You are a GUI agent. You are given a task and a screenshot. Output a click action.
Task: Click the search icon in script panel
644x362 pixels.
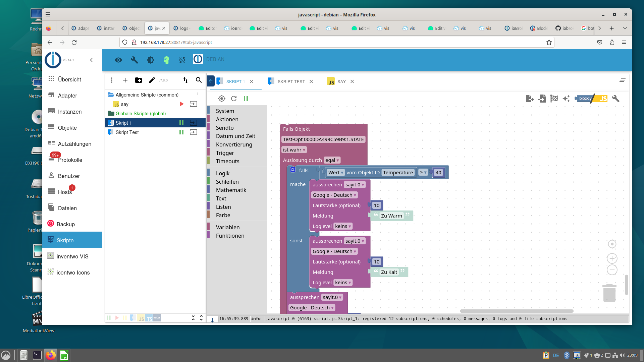(x=199, y=80)
